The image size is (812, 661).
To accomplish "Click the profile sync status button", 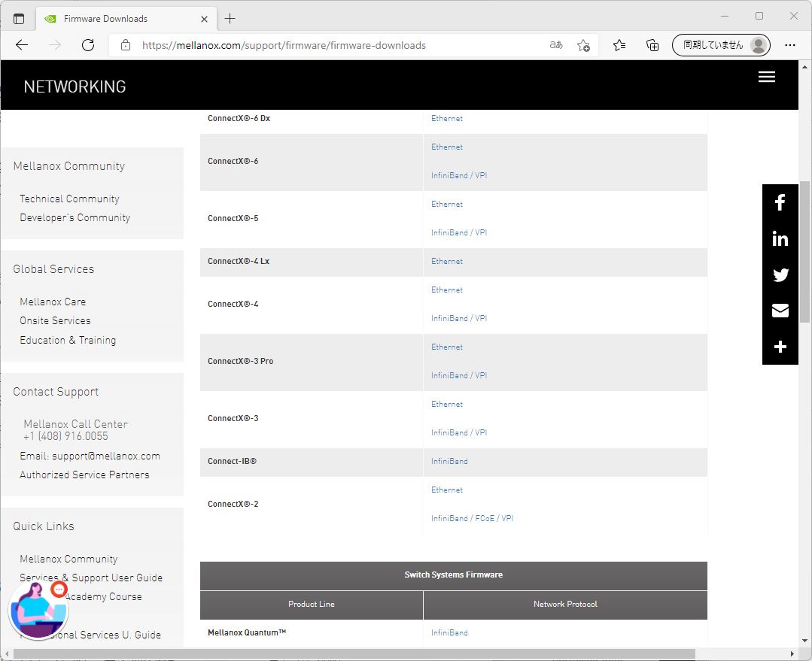I will pyautogui.click(x=721, y=45).
